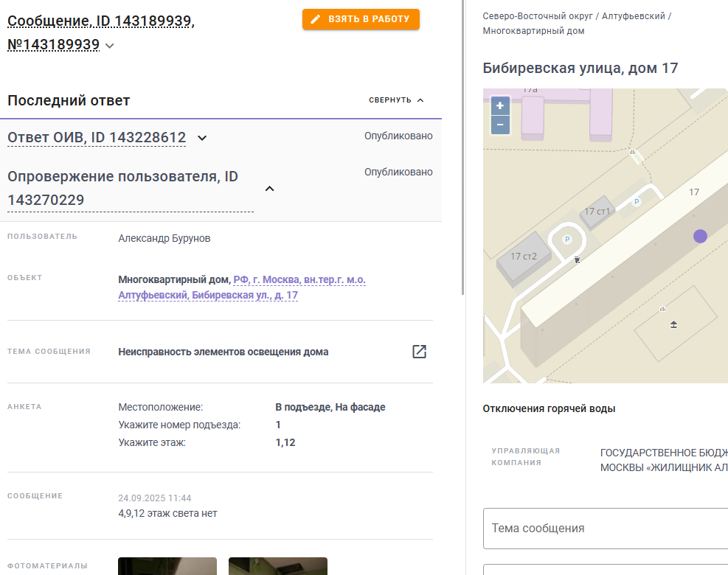This screenshot has width=728, height=575.
Task: Click the purple location marker on map
Action: tap(700, 236)
